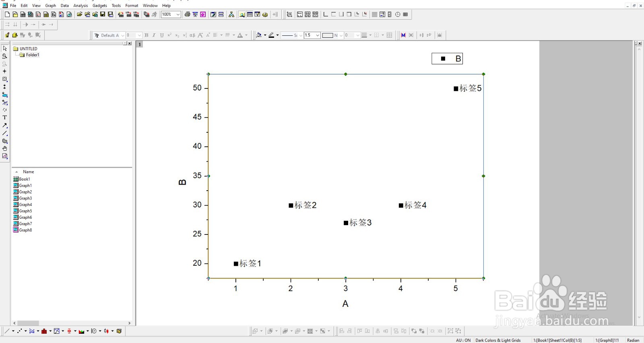Open the font size dropdown

(x=139, y=35)
